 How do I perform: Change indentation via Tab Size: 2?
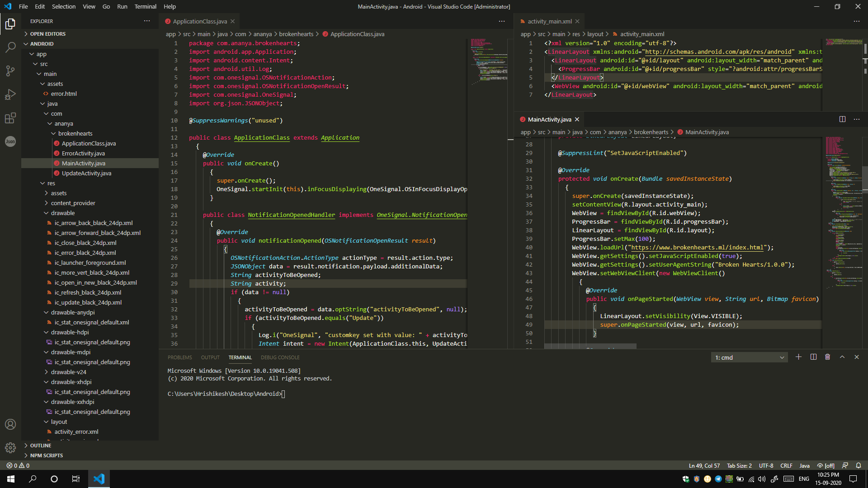point(739,465)
